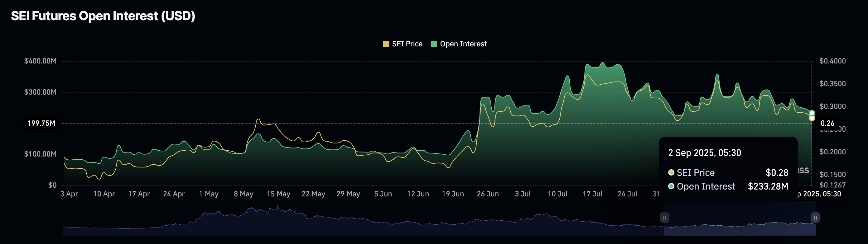Click the left range slider handle
This screenshot has height=244, width=868.
[664, 218]
